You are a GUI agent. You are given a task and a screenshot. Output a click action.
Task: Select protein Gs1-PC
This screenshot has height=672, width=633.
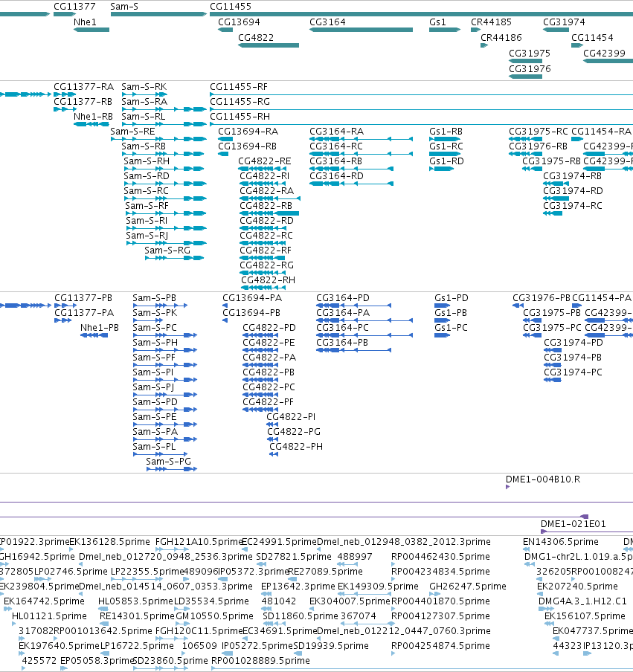coord(451,328)
